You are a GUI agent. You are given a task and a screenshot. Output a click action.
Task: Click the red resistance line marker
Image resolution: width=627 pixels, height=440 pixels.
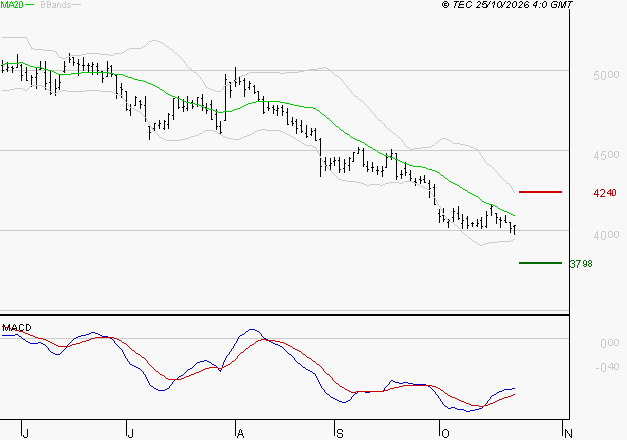pos(540,192)
